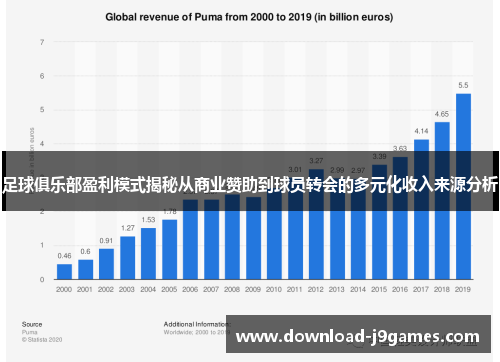Click the y-axis tick label 4
Image resolution: width=500 pixels, height=362 pixels.
coord(42,144)
